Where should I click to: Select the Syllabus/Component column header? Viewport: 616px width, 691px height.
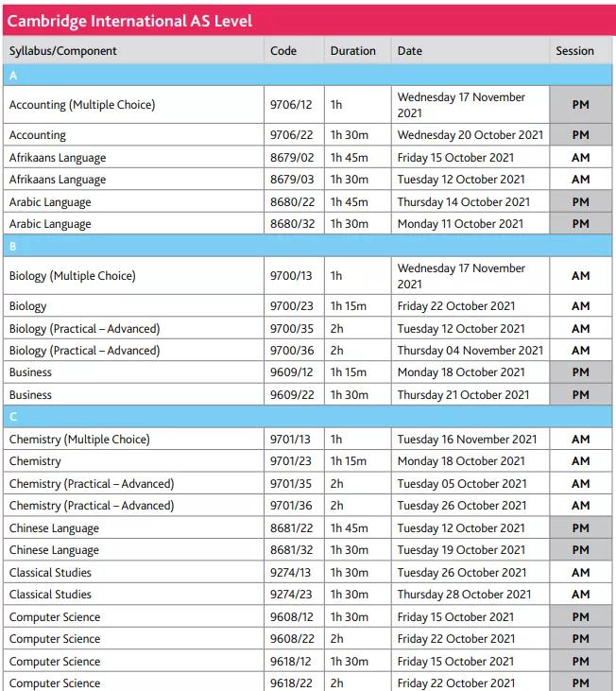[x=63, y=51]
